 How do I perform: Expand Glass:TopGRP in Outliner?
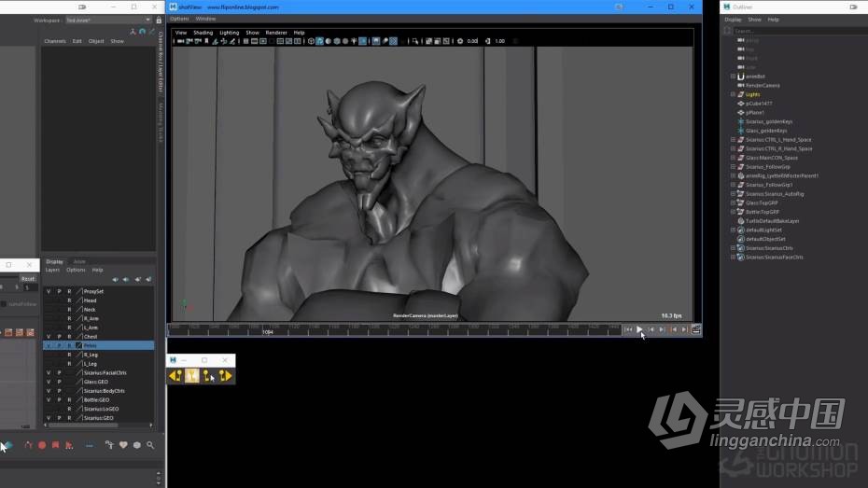click(733, 203)
